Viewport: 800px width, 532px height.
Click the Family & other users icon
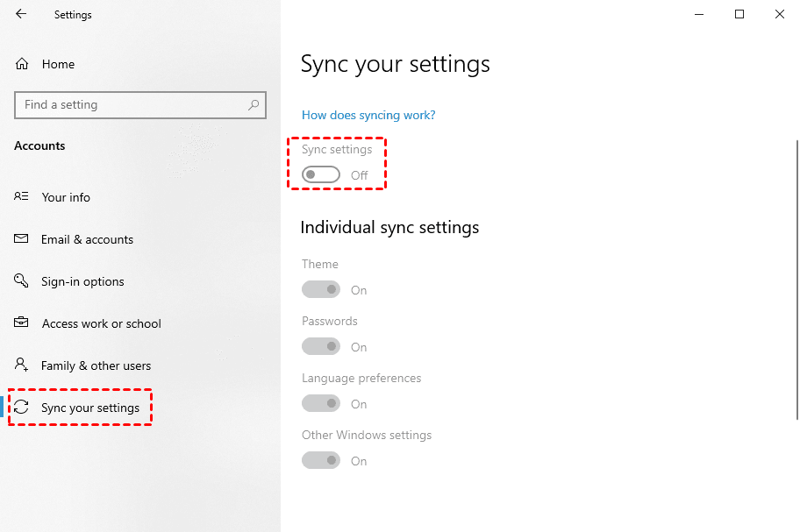(22, 365)
